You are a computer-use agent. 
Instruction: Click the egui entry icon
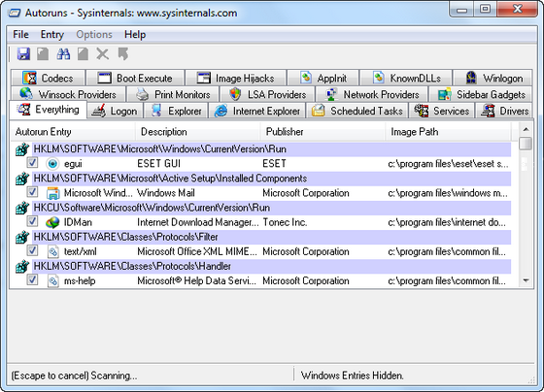[x=52, y=164]
